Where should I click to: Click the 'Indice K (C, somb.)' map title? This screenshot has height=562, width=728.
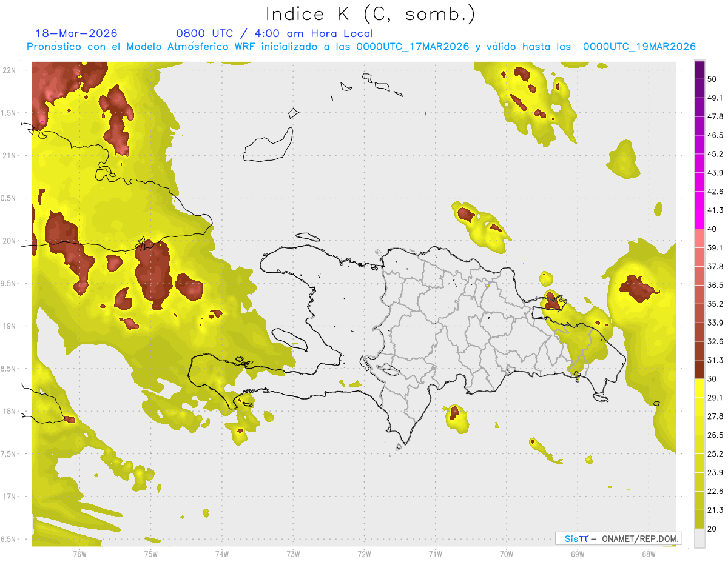click(370, 14)
